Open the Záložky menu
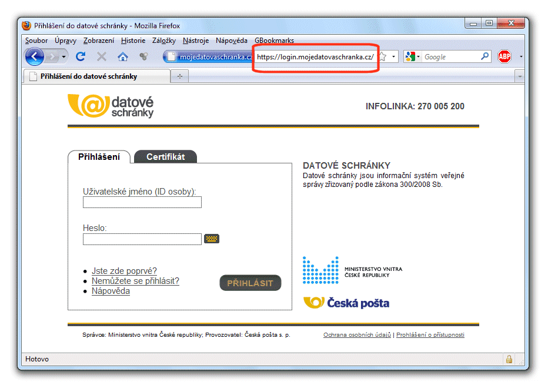The image size is (548, 392). click(x=163, y=41)
